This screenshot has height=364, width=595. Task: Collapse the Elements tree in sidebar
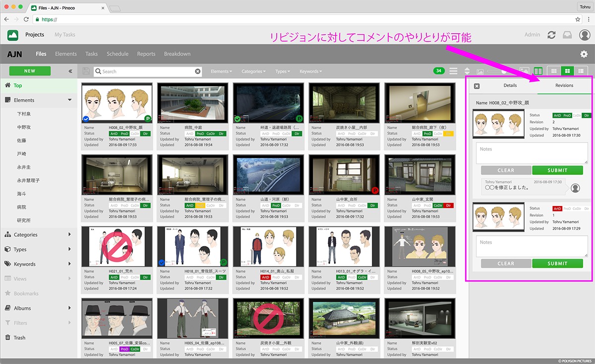pyautogui.click(x=70, y=100)
